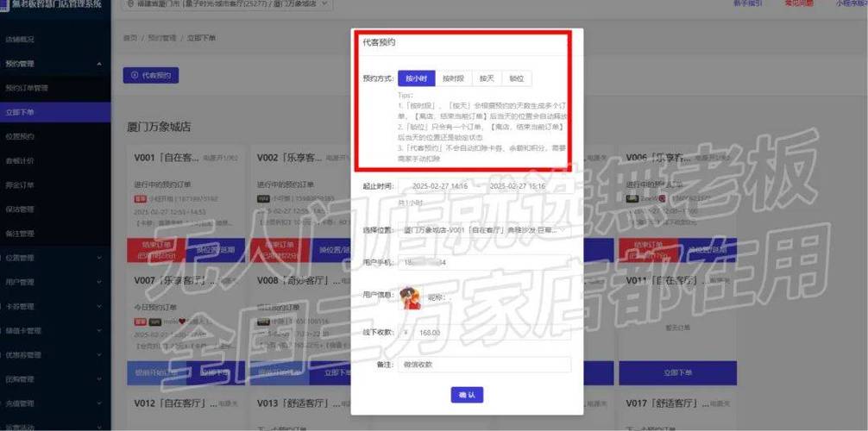Click the 新手指引 link at top right
The height and width of the screenshot is (431, 868).
click(747, 3)
